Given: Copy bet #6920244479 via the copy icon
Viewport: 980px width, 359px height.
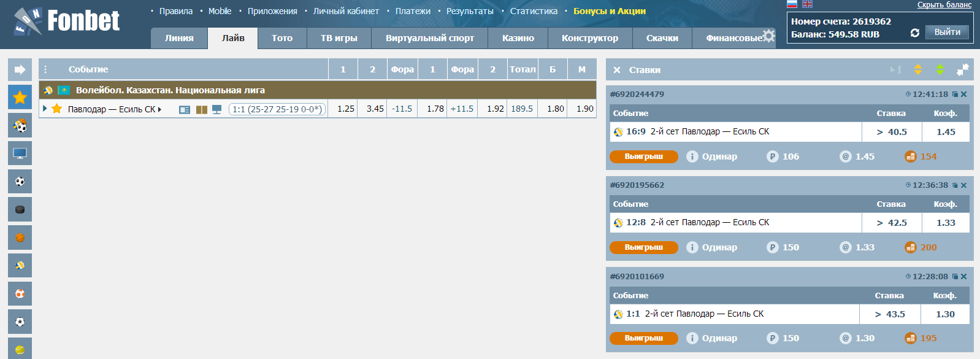Looking at the screenshot, I should pyautogui.click(x=955, y=95).
